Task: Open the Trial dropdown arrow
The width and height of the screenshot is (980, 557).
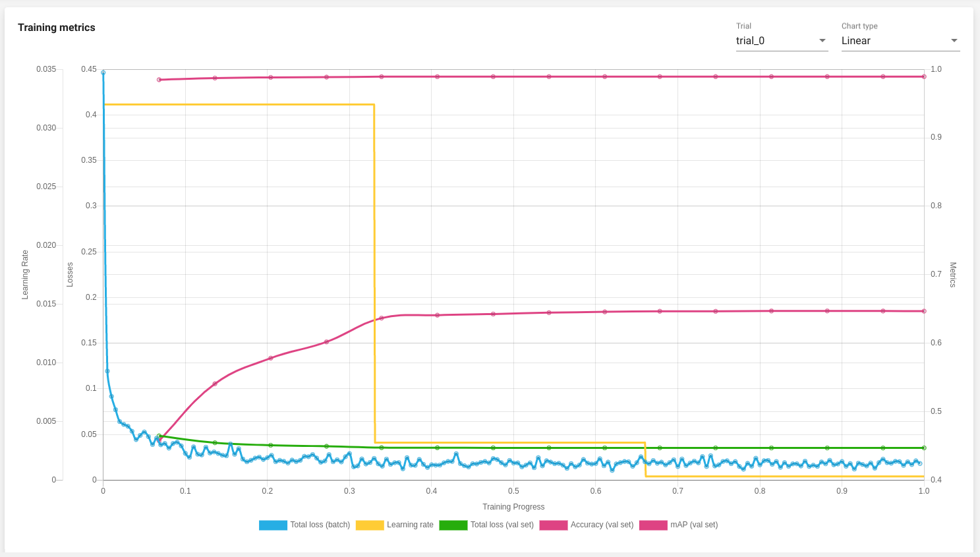Action: [822, 41]
